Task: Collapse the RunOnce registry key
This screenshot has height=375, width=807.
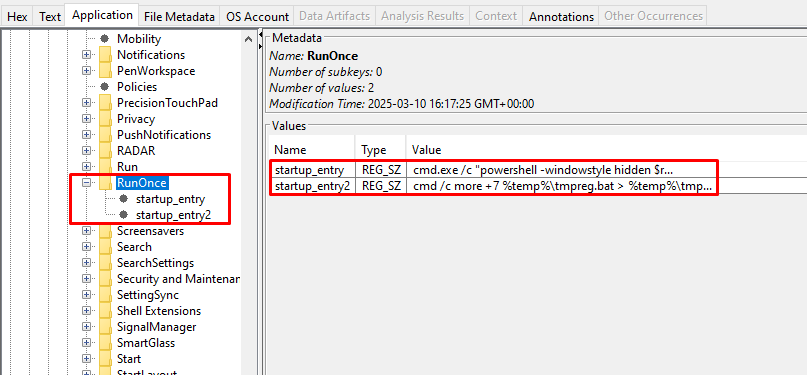Action: point(86,183)
